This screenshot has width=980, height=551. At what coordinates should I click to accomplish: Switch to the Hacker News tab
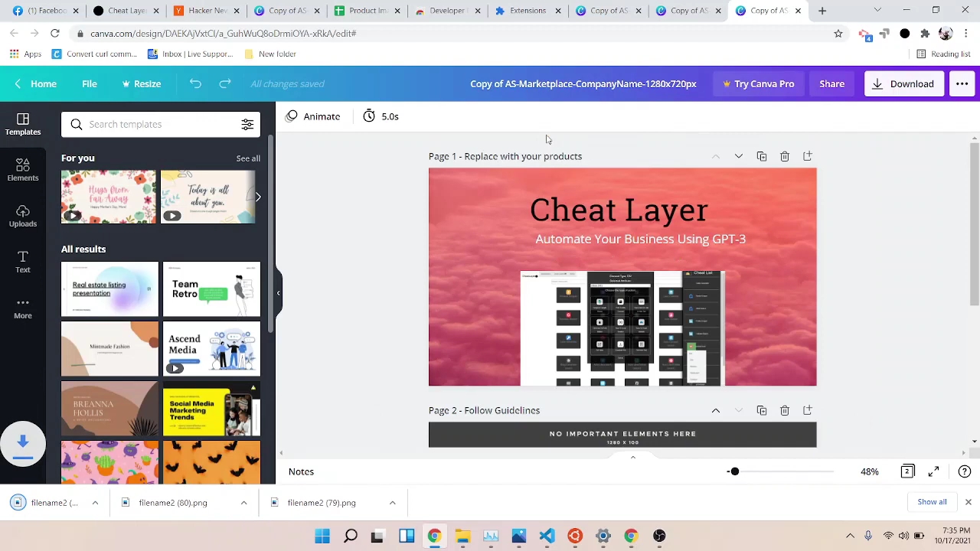pos(207,11)
